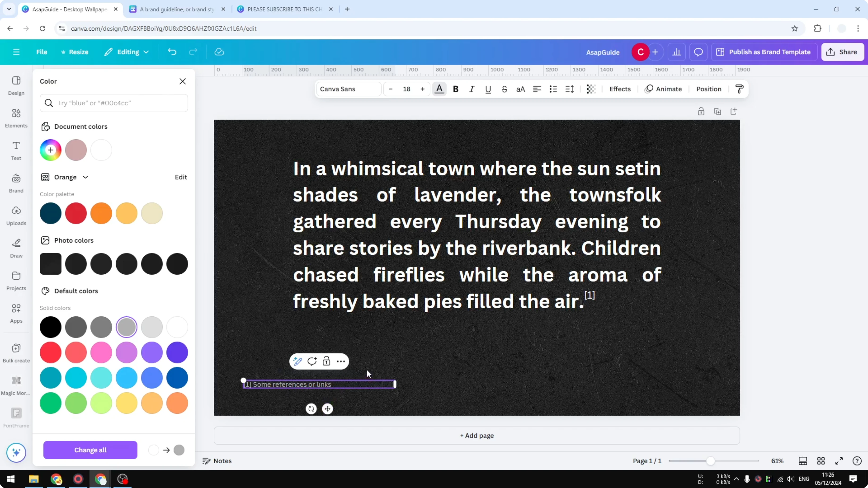Expand the Orange color palette dropdown

pos(85,177)
